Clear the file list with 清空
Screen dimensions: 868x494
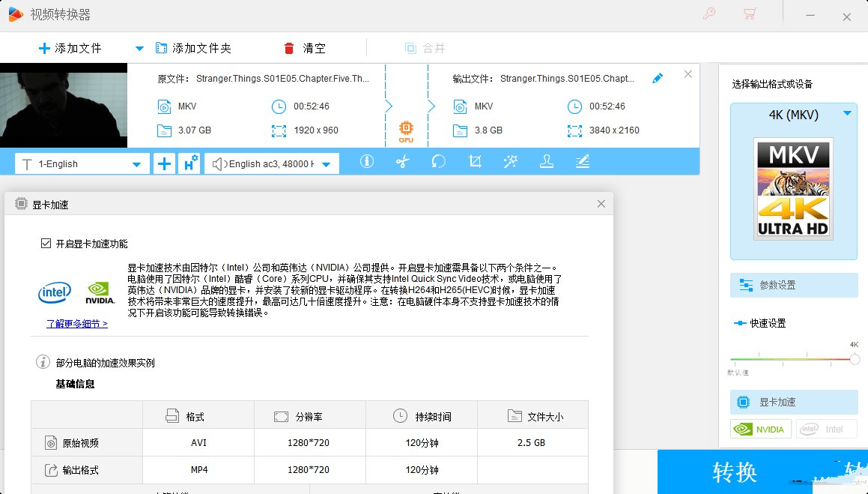[304, 47]
